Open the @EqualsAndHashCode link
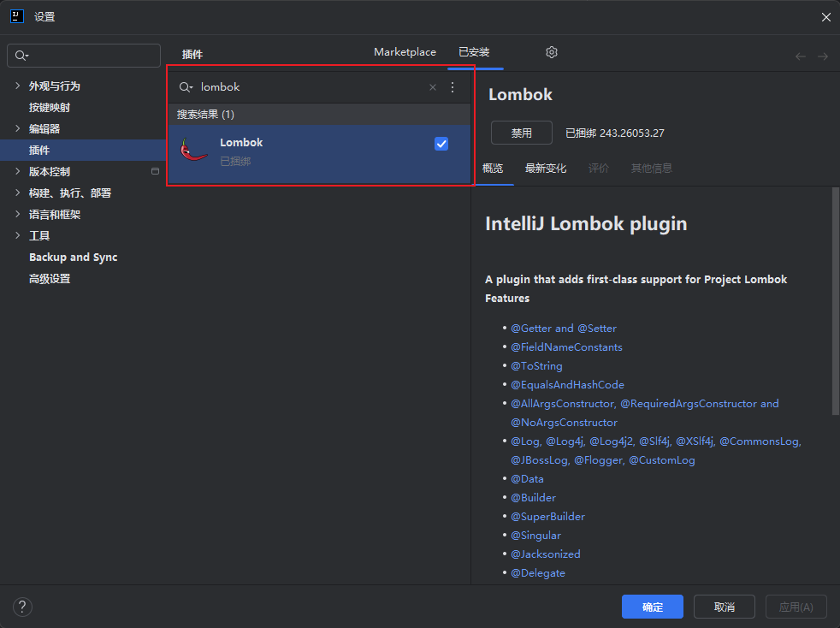 567,385
